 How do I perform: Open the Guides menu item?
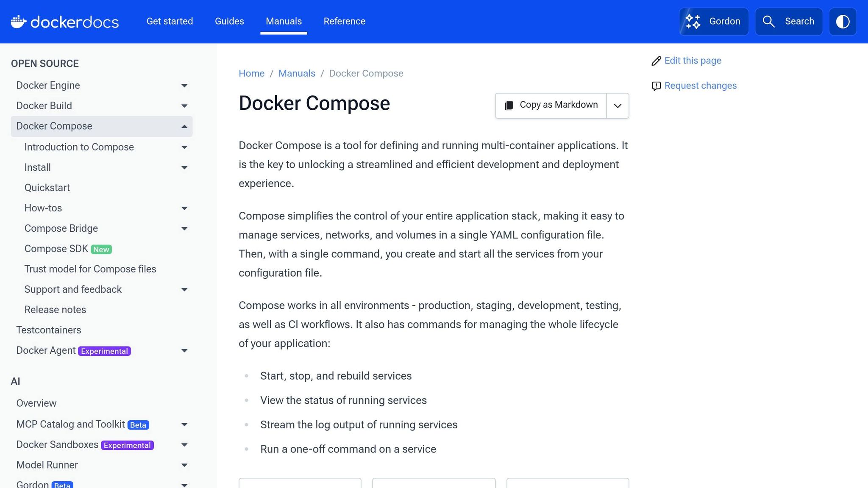coord(229,21)
